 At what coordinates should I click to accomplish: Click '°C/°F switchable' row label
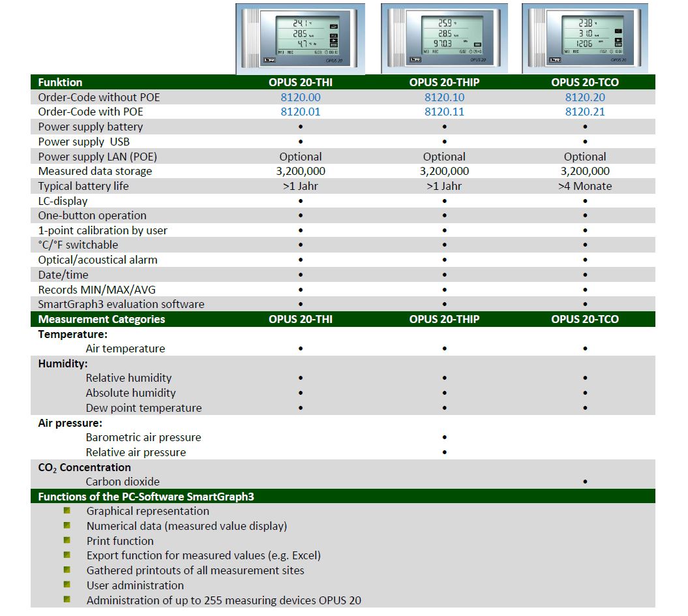click(78, 245)
